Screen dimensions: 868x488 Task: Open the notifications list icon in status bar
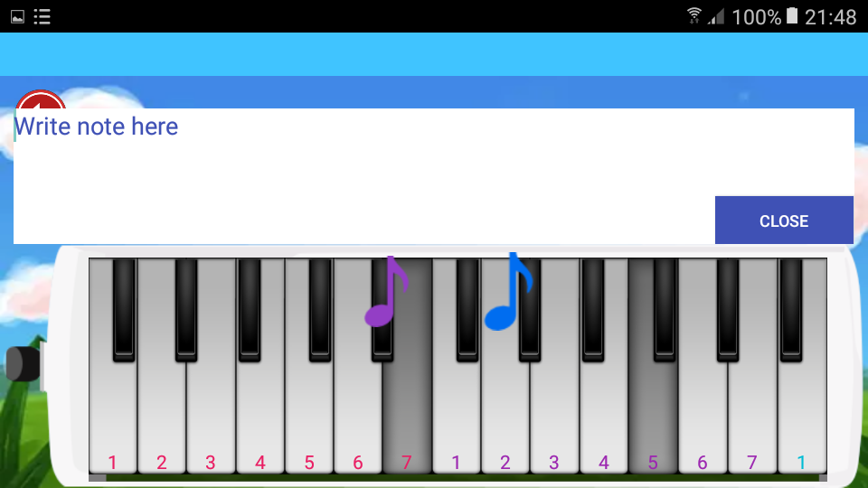[42, 16]
